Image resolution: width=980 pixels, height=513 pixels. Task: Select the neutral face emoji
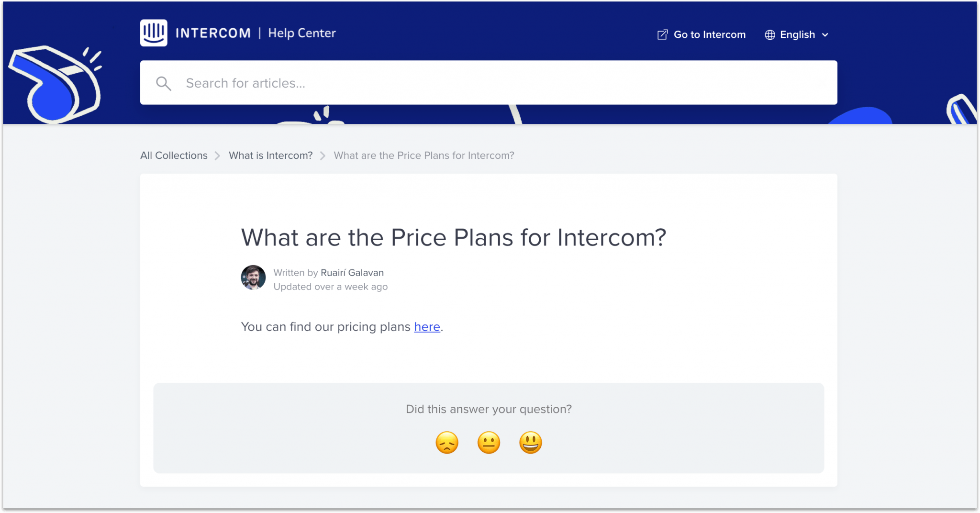pos(489,442)
